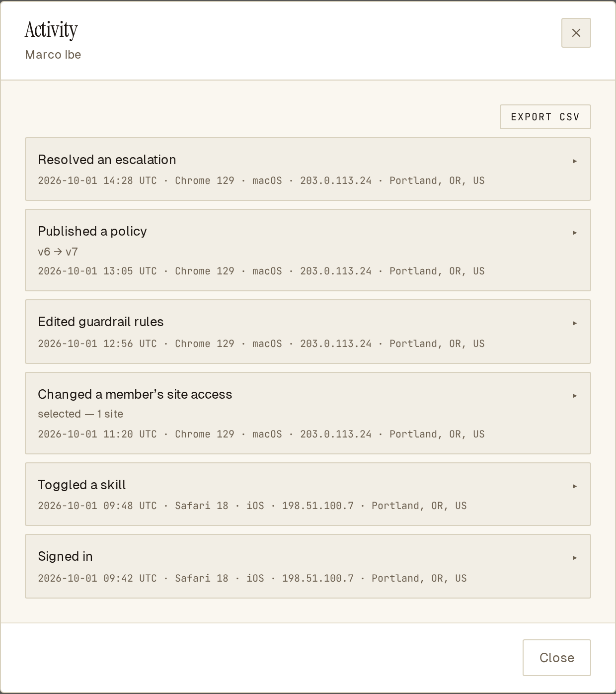Viewport: 616px width, 694px height.
Task: Select the Edited guardrail rules title
Action: [x=101, y=322]
